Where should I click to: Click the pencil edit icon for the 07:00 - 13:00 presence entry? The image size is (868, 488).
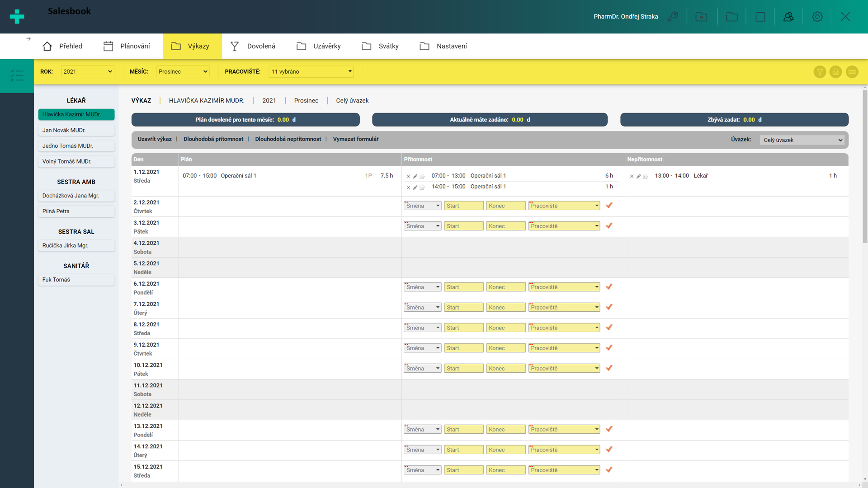pos(415,176)
